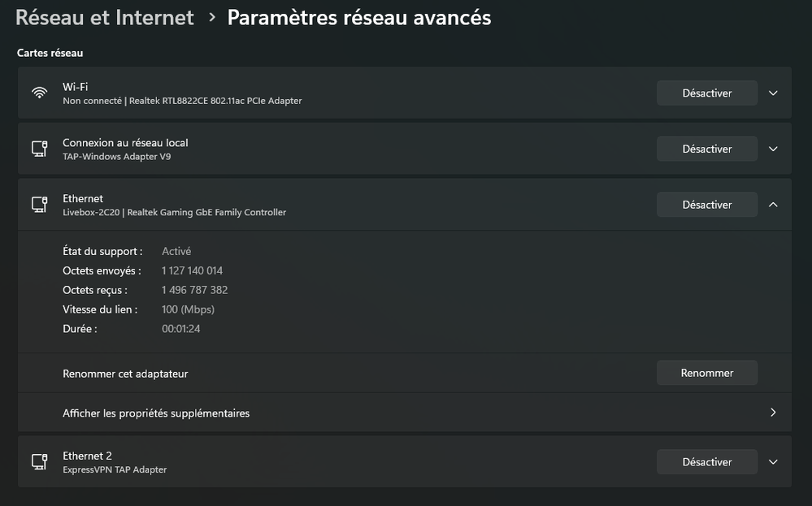Click the Ethernet 2 adapter name
This screenshot has width=812, height=506.
click(x=82, y=456)
